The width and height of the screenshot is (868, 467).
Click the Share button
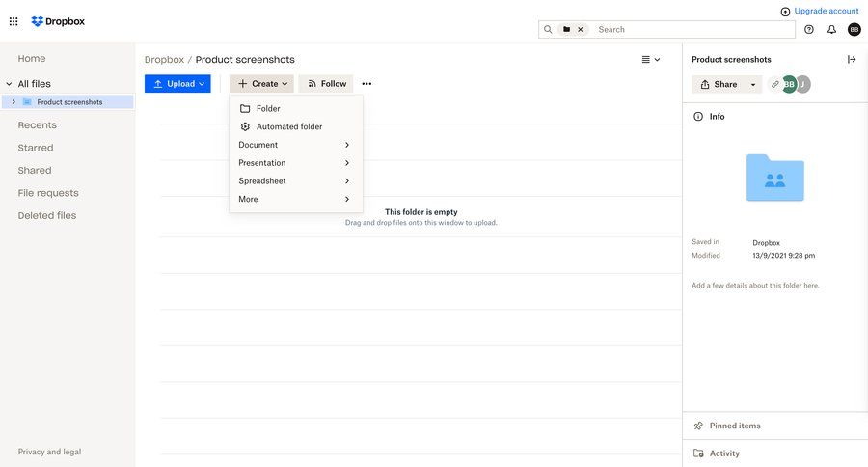pyautogui.click(x=719, y=84)
